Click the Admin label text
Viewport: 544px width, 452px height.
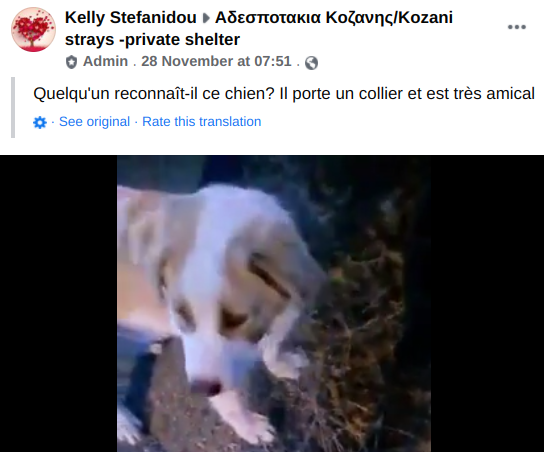(105, 61)
